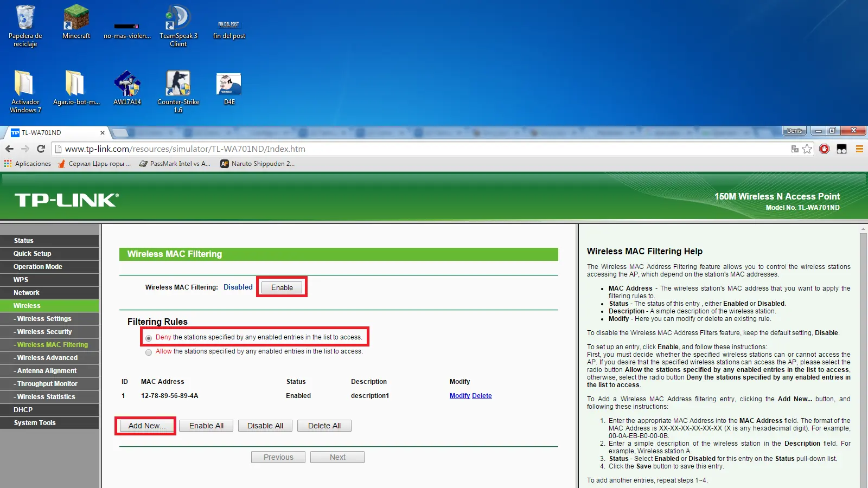This screenshot has height=488, width=868.
Task: Open Wireless Security submenu
Action: (x=49, y=332)
